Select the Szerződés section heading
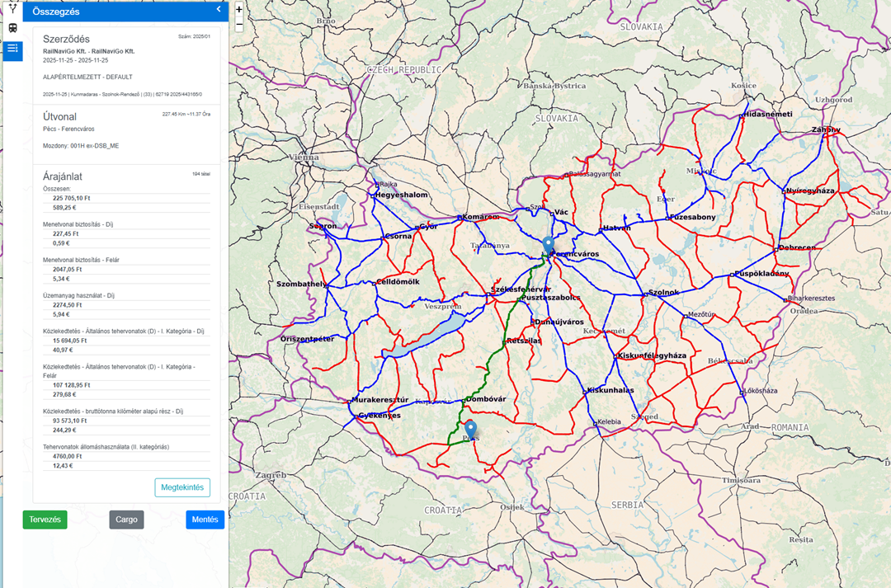This screenshot has height=588, width=891. [67, 39]
